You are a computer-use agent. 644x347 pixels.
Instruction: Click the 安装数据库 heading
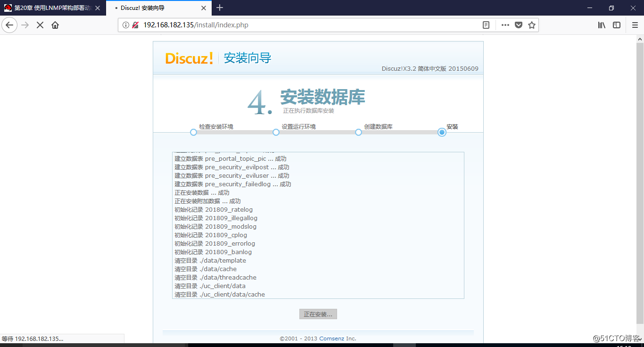322,97
